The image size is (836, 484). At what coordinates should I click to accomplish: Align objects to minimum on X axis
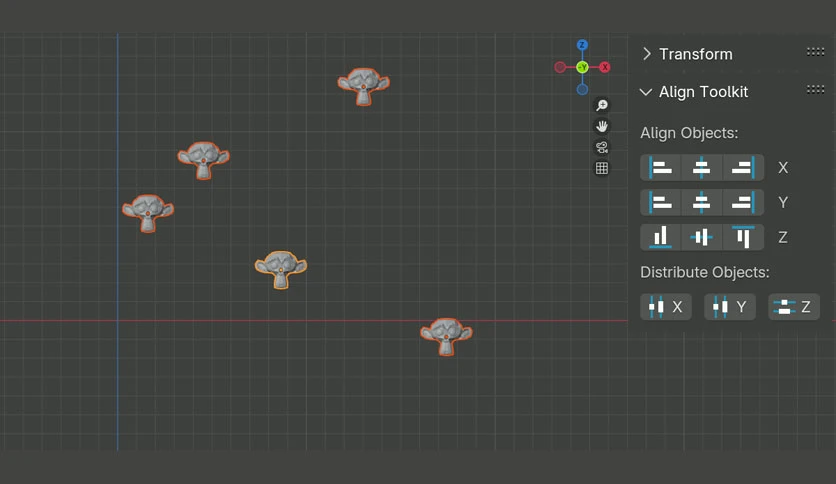(661, 168)
